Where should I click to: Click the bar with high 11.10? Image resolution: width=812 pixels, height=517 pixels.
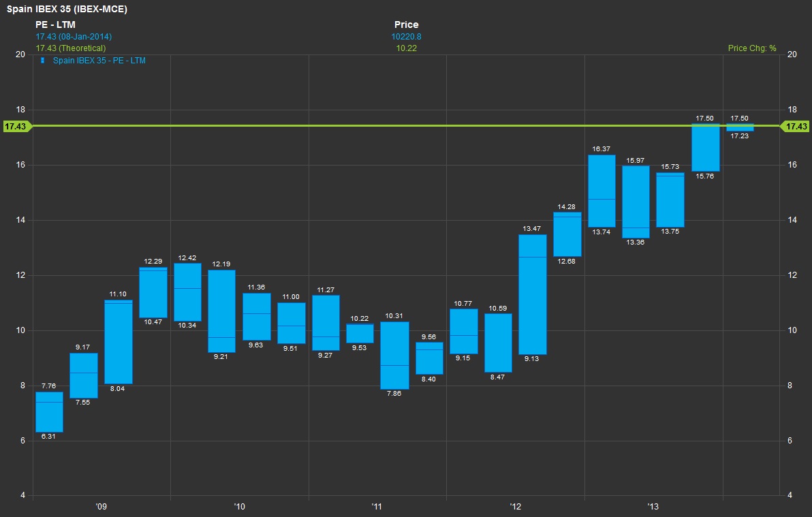[119, 342]
